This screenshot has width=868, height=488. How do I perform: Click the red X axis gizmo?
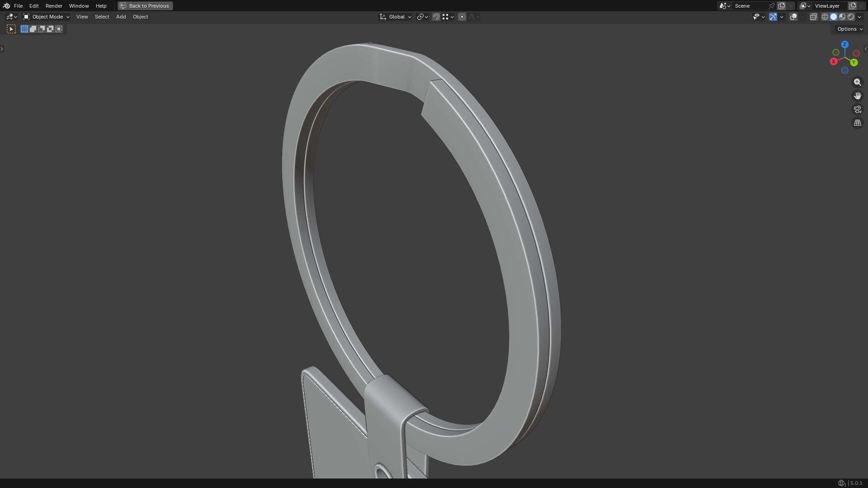tap(834, 61)
